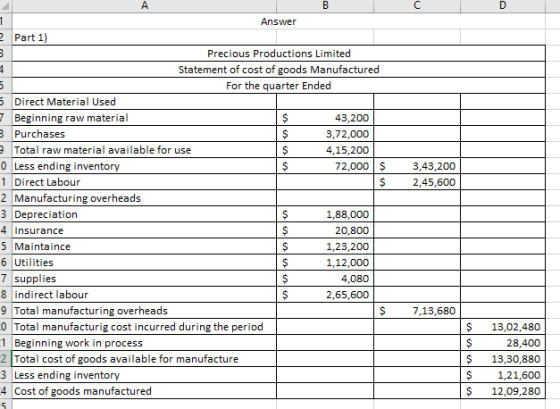Click the 'Direct Labour' label cell
The image size is (560, 409).
point(144,182)
